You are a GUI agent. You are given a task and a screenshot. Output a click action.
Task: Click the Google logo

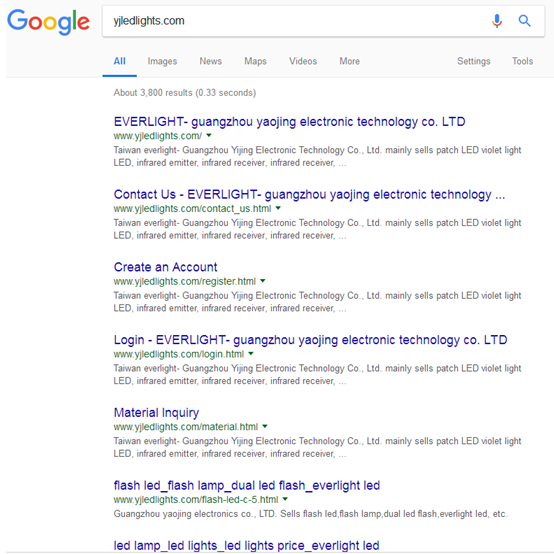tap(48, 22)
